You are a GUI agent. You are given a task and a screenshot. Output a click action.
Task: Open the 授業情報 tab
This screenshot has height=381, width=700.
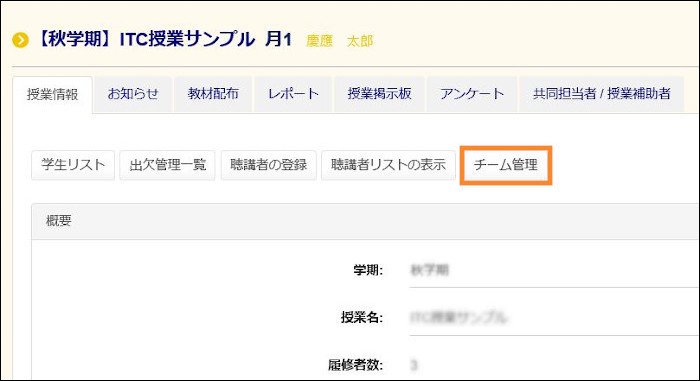click(x=53, y=95)
